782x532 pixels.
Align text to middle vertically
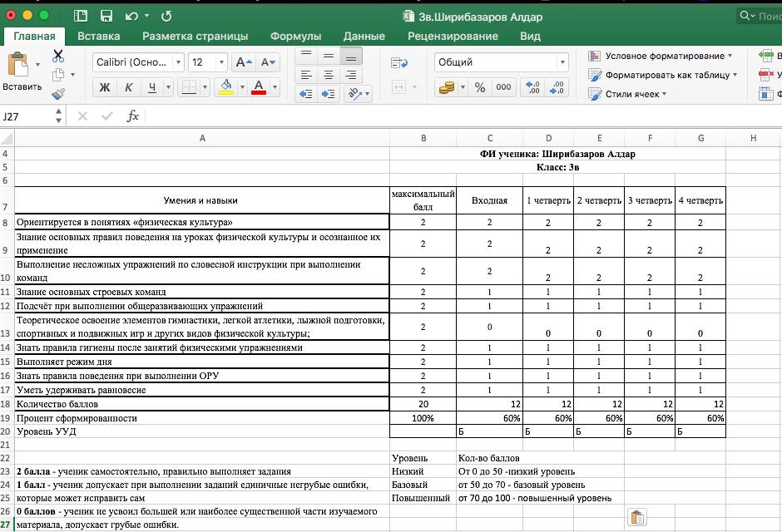(x=328, y=56)
